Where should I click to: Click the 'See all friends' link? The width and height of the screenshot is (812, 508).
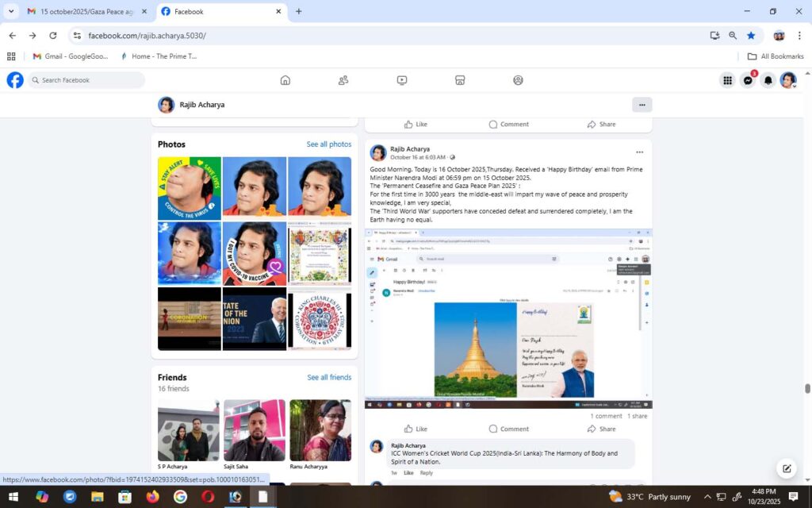click(x=328, y=378)
